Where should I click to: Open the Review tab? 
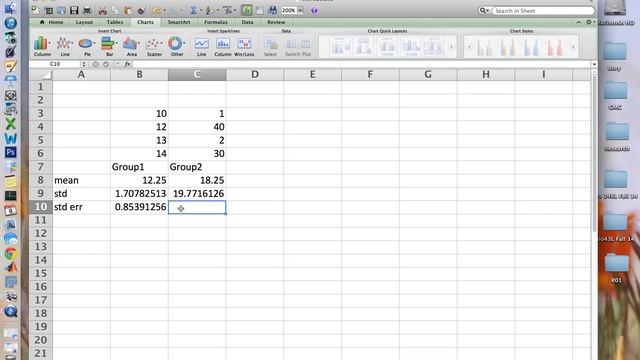(276, 22)
